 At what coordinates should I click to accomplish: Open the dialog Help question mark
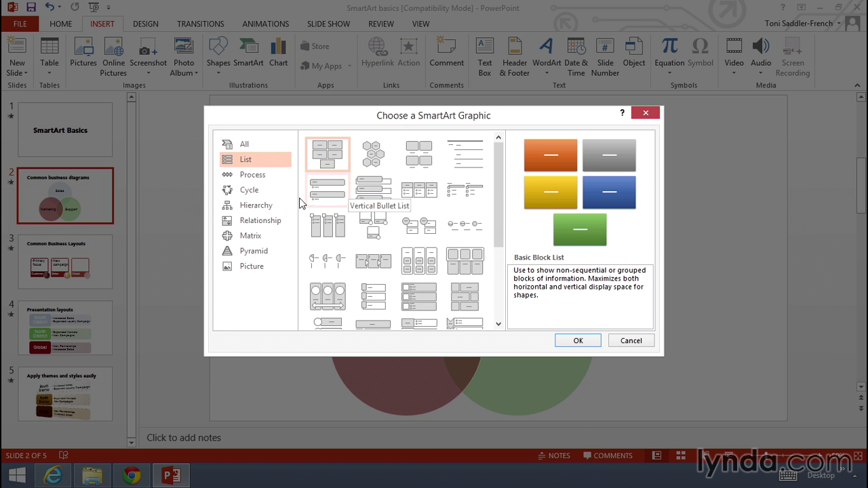click(x=622, y=113)
